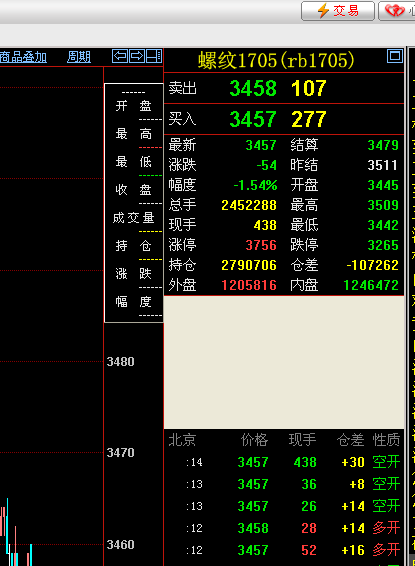
Task: Select the 涨跌 change value -54
Action: pos(266,165)
